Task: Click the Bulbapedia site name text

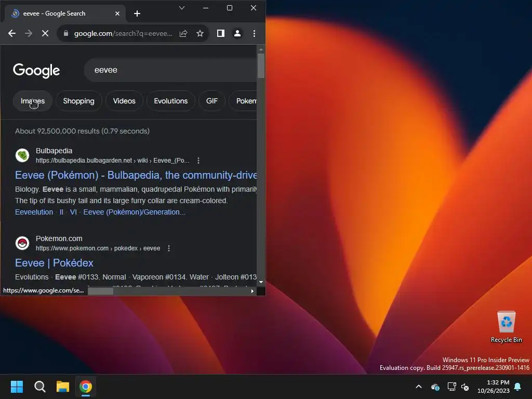Action: (x=54, y=151)
